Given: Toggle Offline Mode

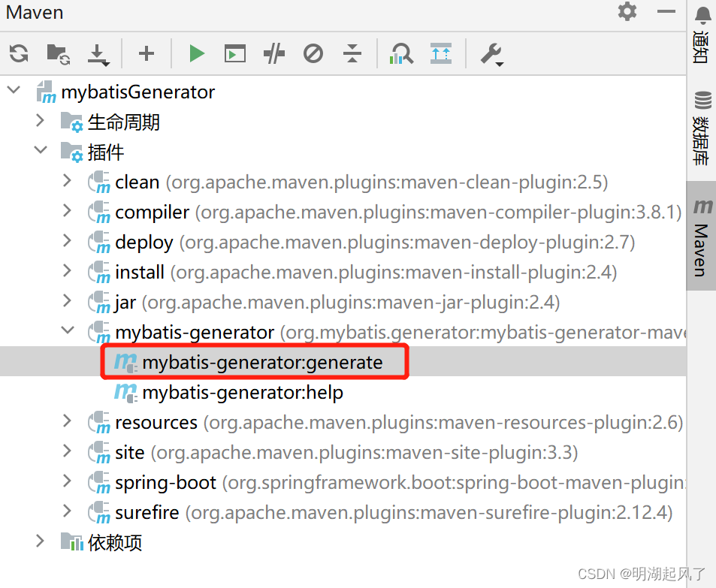Looking at the screenshot, I should point(313,53).
